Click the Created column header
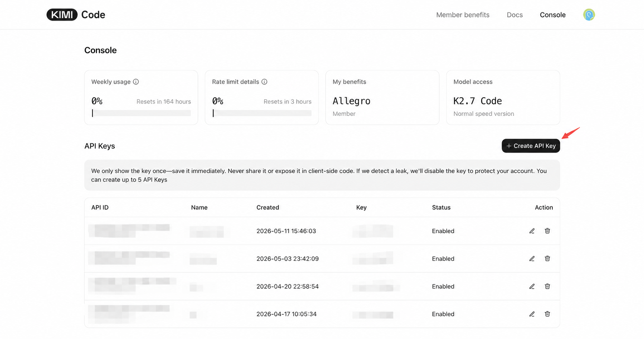Image resolution: width=644 pixels, height=339 pixels. click(x=268, y=207)
